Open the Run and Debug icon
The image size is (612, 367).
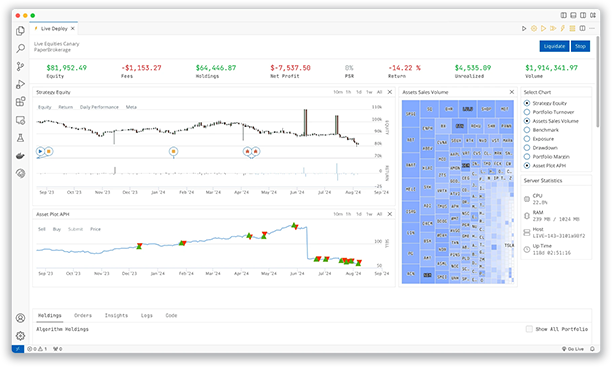(x=20, y=84)
